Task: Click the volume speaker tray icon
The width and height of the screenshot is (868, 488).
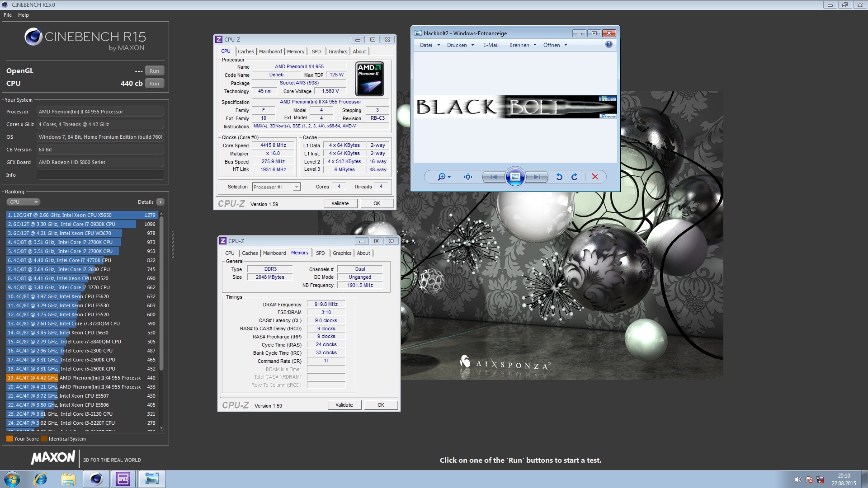Action: [x=798, y=480]
